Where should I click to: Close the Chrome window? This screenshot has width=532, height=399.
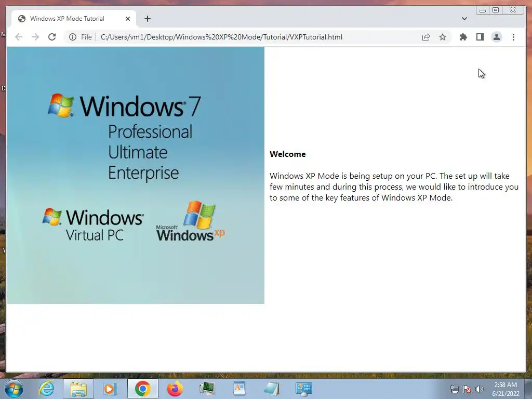513,10
